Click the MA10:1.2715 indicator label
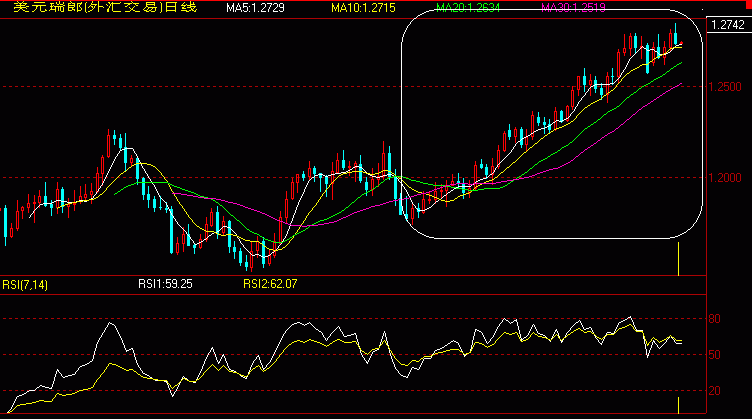 pos(363,8)
